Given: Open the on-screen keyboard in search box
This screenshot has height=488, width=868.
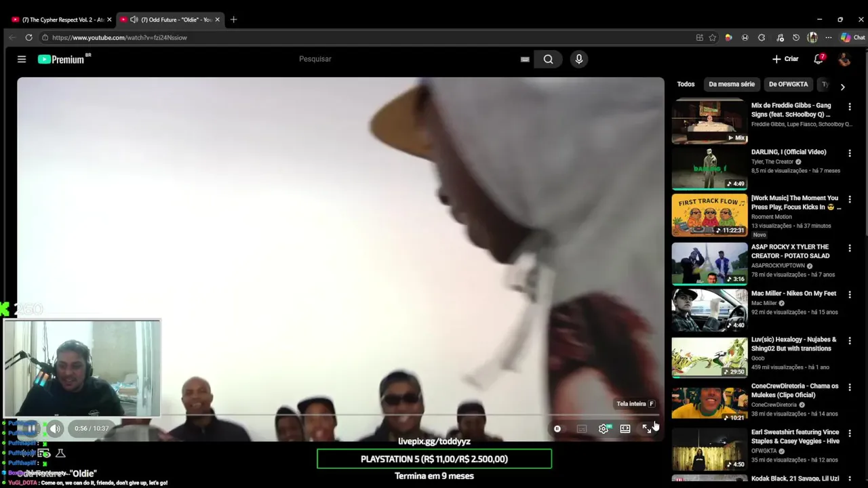Looking at the screenshot, I should tap(525, 59).
